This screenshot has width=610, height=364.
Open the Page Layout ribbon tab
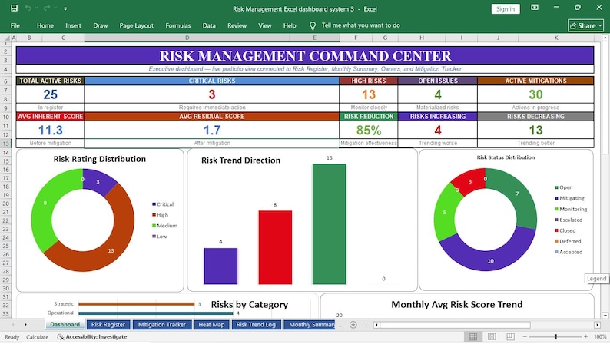point(137,25)
